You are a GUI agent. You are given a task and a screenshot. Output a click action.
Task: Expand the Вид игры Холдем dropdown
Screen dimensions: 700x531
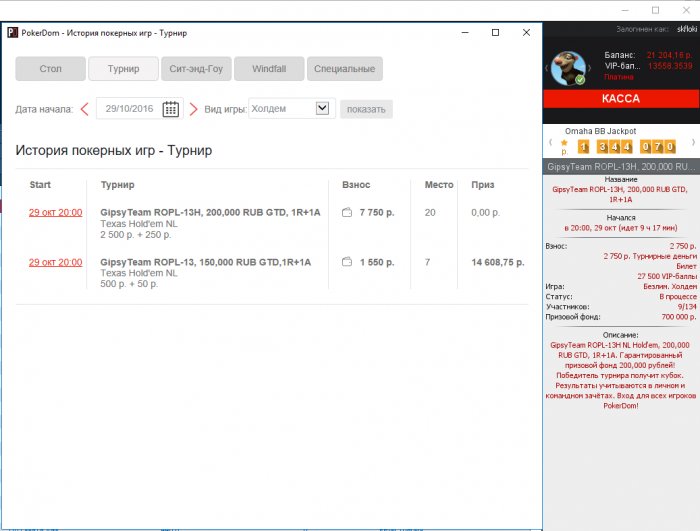coord(323,109)
